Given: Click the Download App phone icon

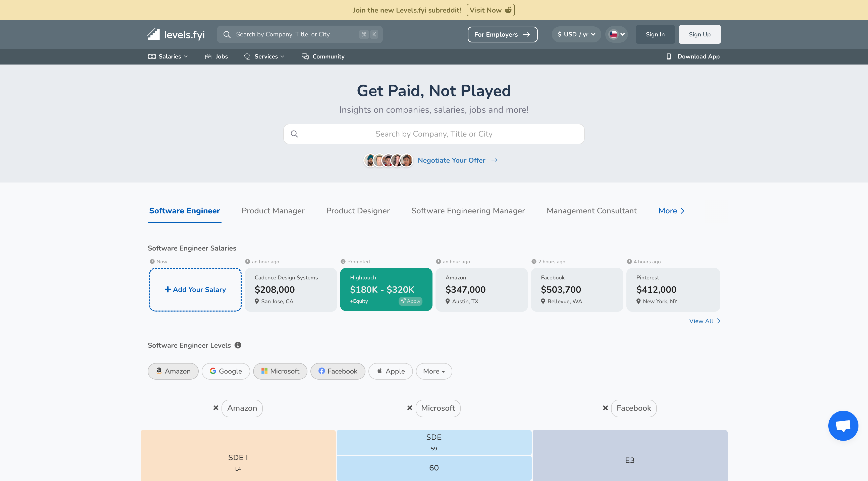Looking at the screenshot, I should pyautogui.click(x=669, y=56).
